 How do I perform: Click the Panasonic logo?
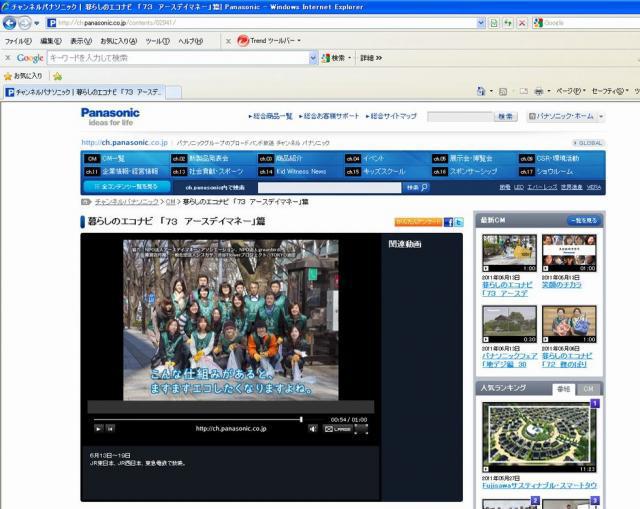coord(110,116)
